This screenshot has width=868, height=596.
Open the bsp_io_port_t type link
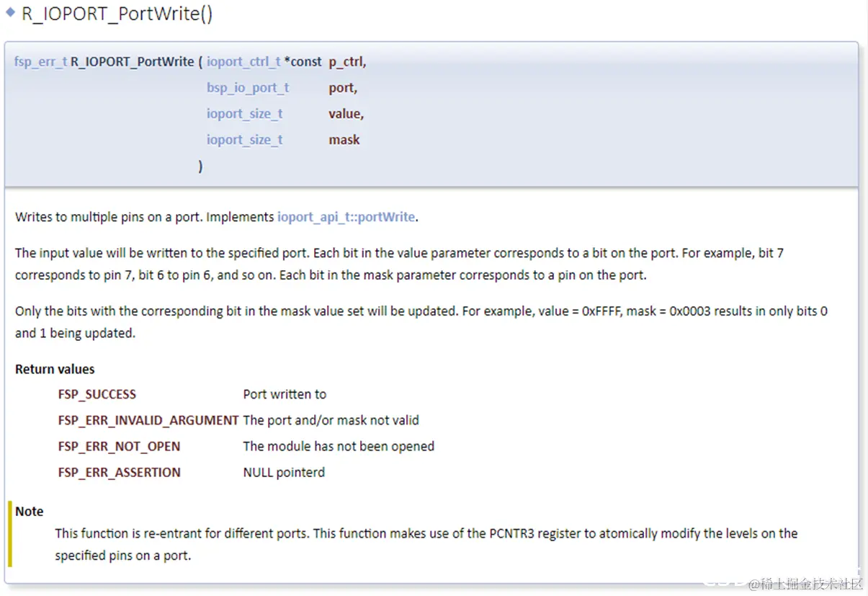tap(248, 88)
